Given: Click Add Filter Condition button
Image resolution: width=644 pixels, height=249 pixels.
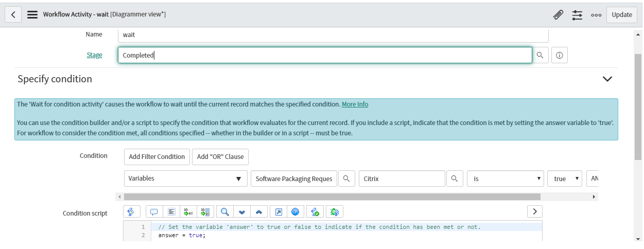Looking at the screenshot, I should [157, 156].
